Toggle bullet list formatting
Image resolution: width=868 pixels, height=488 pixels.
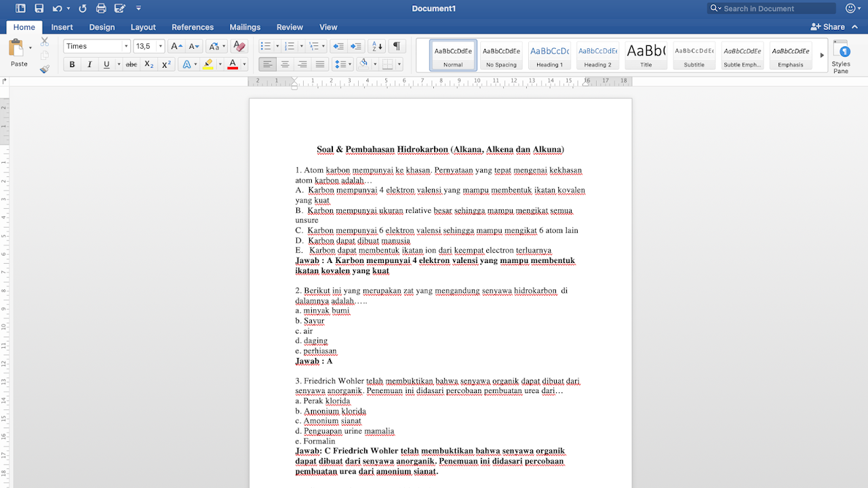pyautogui.click(x=266, y=46)
